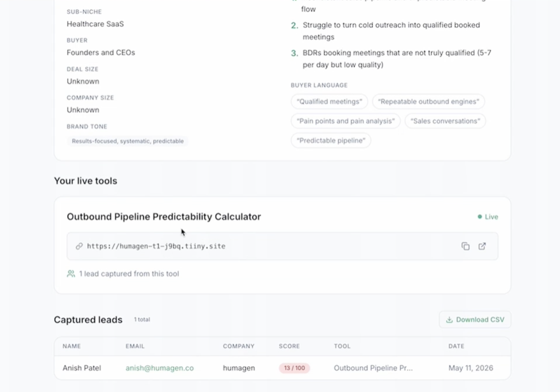
Task: Sort leads by the Date column header
Action: point(456,346)
